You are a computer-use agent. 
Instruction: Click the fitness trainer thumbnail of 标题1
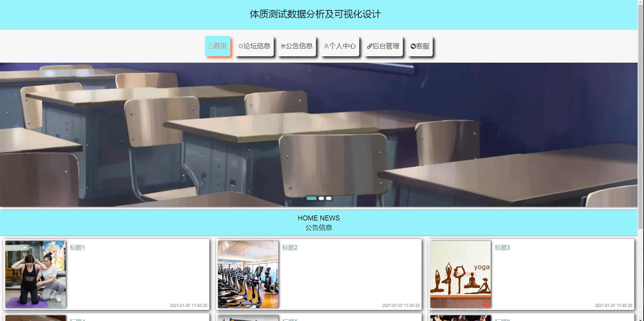point(36,274)
